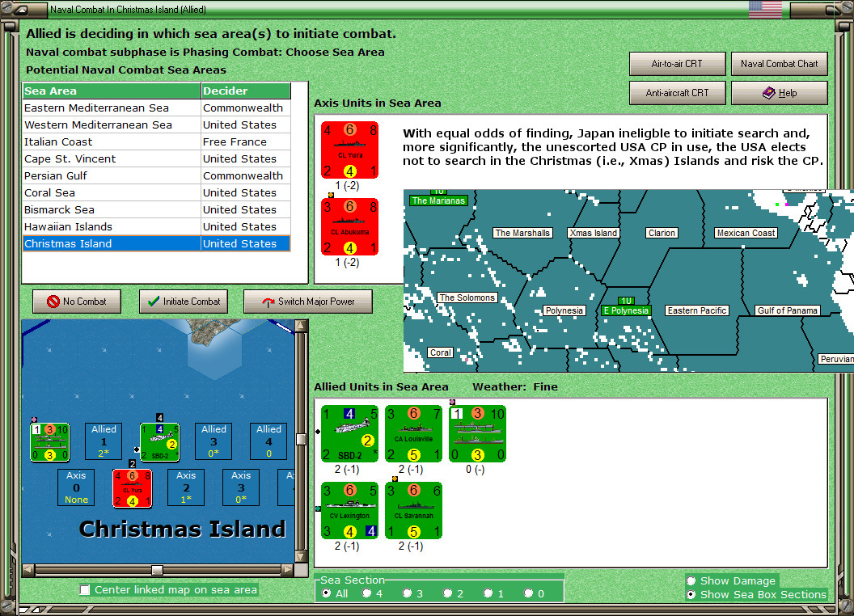Click the USA flag icon in title bar
Viewport: 854px width, 616px height.
[765, 9]
